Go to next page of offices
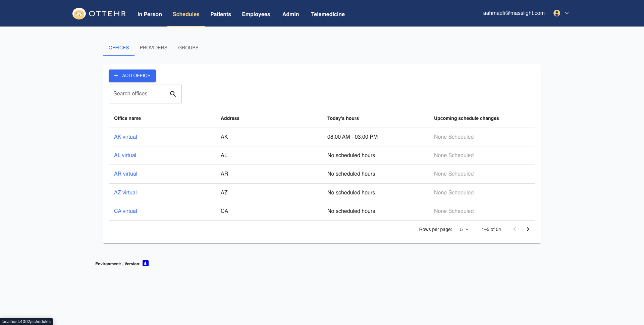Viewport: 644px width, 325px height. pyautogui.click(x=528, y=229)
